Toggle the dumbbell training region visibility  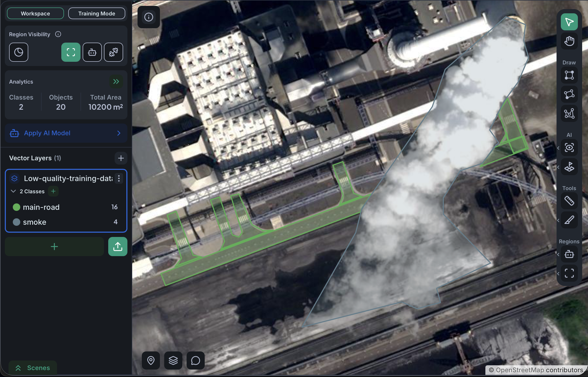point(114,52)
